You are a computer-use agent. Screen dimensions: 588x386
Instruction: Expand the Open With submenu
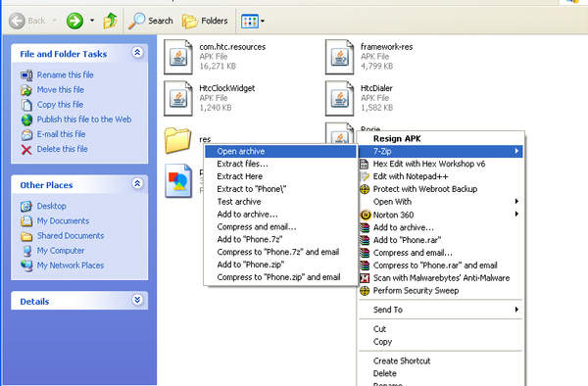tap(441, 202)
